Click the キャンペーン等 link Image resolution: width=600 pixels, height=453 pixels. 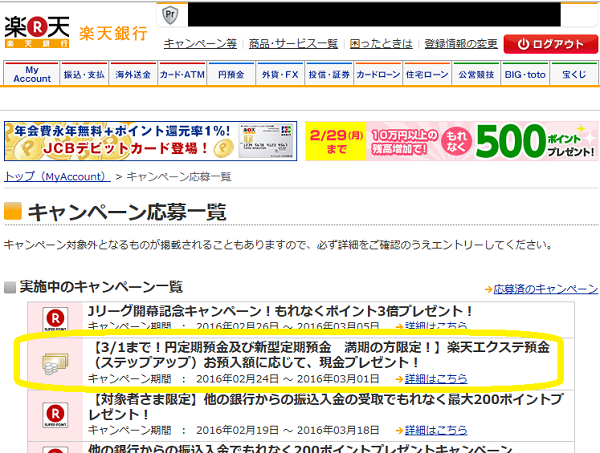click(x=201, y=44)
